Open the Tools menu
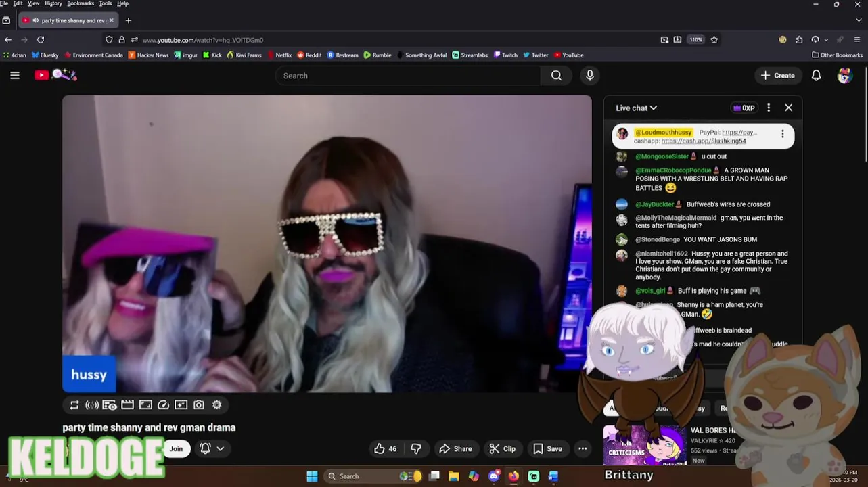The image size is (868, 487). point(106,3)
